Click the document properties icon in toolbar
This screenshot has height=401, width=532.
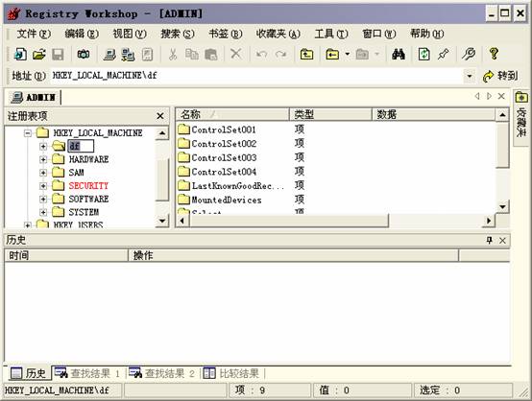point(147,55)
